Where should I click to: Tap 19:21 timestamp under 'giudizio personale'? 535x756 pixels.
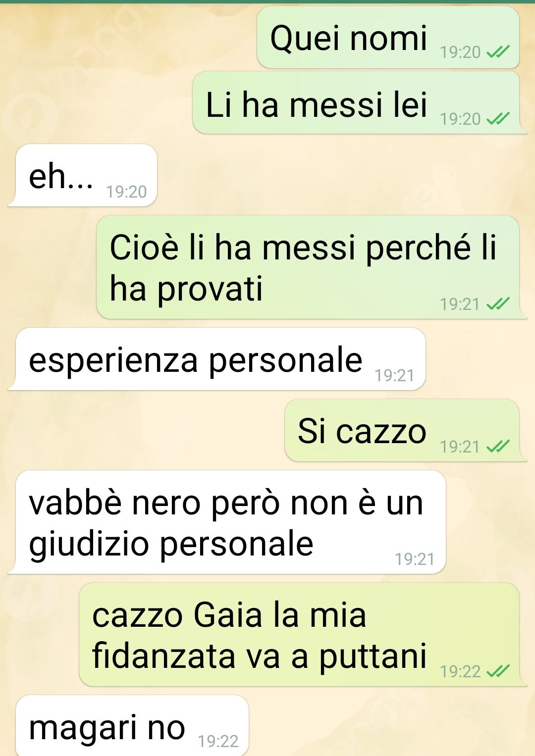415,559
